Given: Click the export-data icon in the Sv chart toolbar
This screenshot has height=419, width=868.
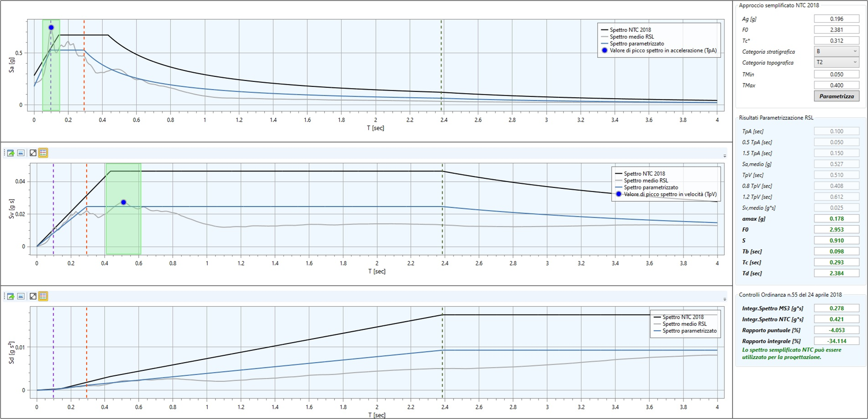Looking at the screenshot, I should click(x=11, y=153).
